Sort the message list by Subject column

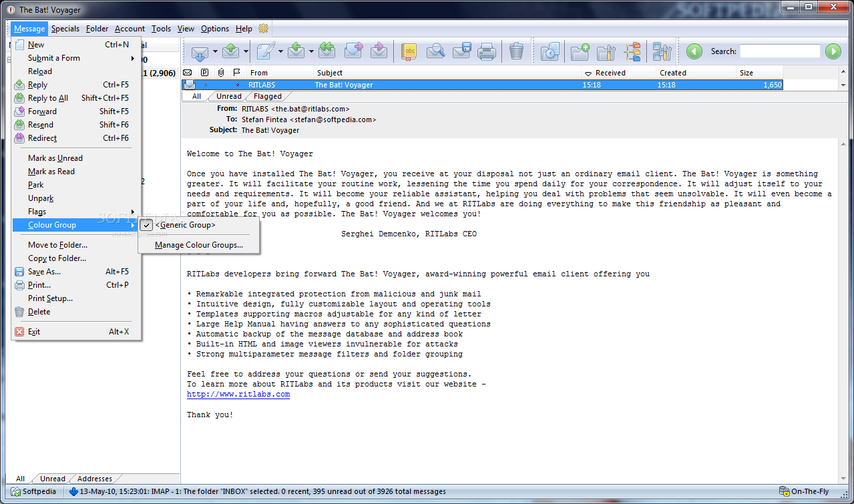click(447, 73)
